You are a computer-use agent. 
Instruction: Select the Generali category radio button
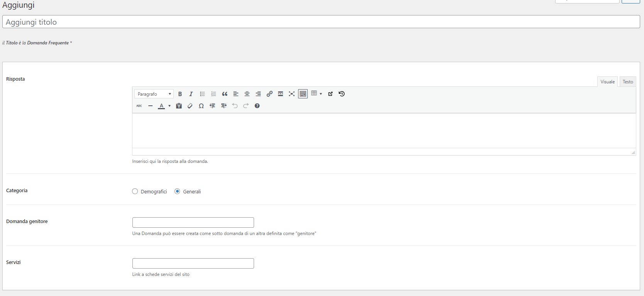[x=177, y=191]
